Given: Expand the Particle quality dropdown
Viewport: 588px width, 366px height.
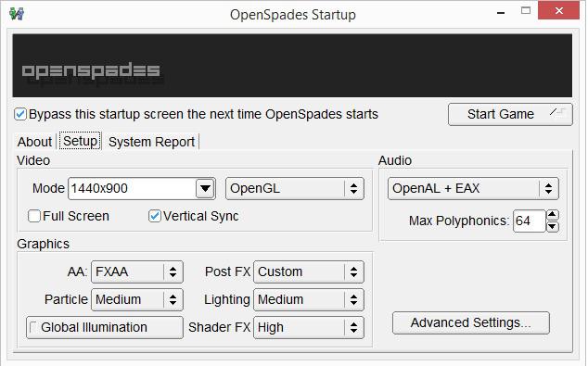Looking at the screenshot, I should tap(137, 299).
